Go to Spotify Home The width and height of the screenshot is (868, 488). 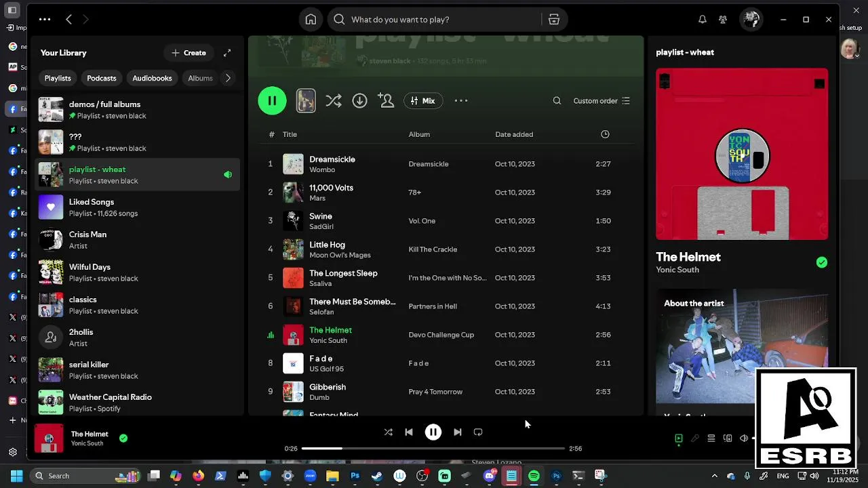[x=311, y=20]
